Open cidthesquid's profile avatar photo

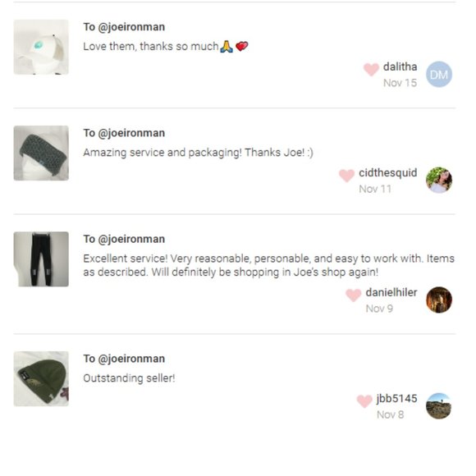click(x=439, y=180)
